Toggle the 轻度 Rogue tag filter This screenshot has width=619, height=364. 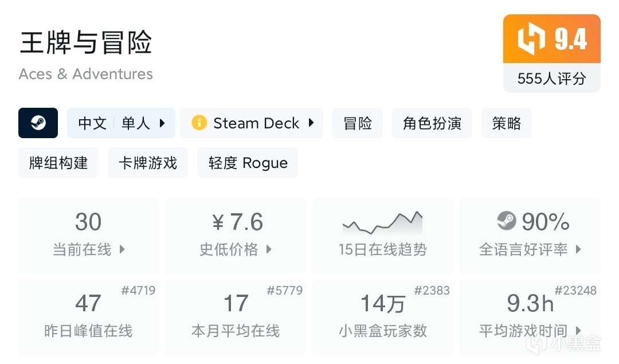247,162
